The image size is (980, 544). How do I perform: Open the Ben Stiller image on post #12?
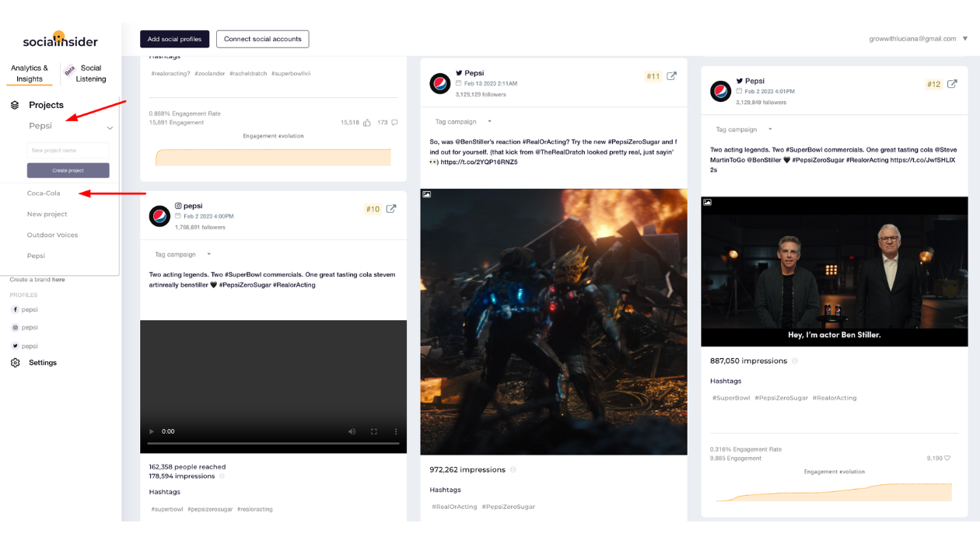pos(835,271)
